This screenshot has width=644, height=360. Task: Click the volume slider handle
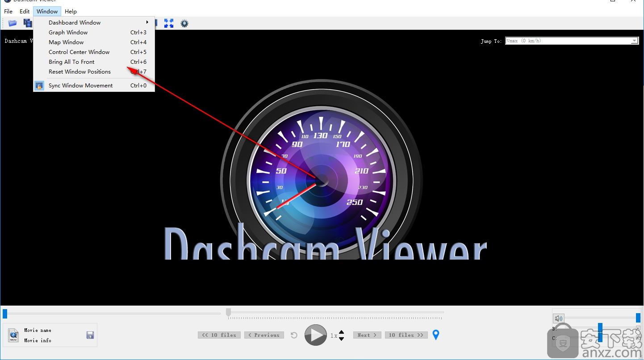click(x=638, y=318)
